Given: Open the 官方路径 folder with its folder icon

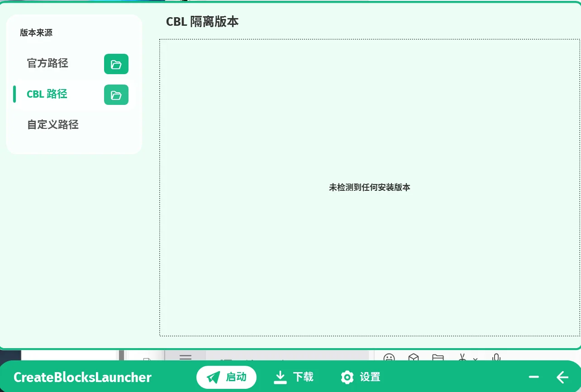Looking at the screenshot, I should 116,64.
